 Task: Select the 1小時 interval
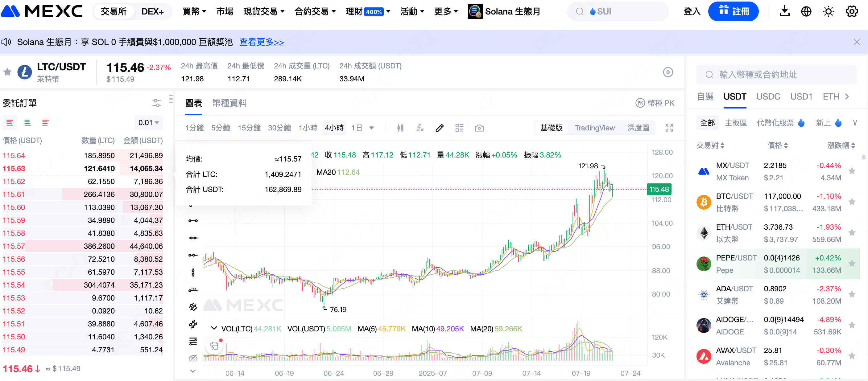pos(308,128)
